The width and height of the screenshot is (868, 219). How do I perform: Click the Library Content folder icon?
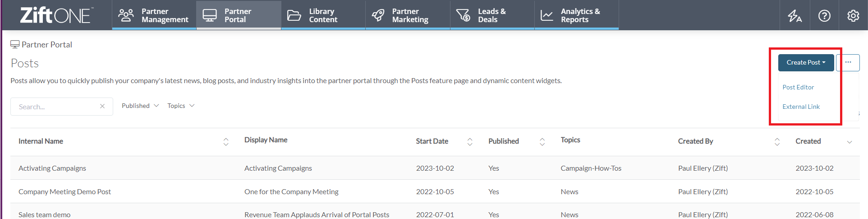click(294, 15)
